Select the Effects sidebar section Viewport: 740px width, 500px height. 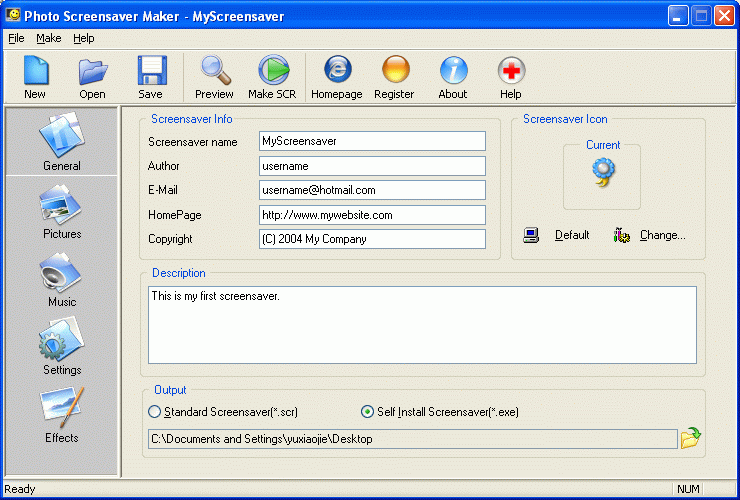pos(62,417)
